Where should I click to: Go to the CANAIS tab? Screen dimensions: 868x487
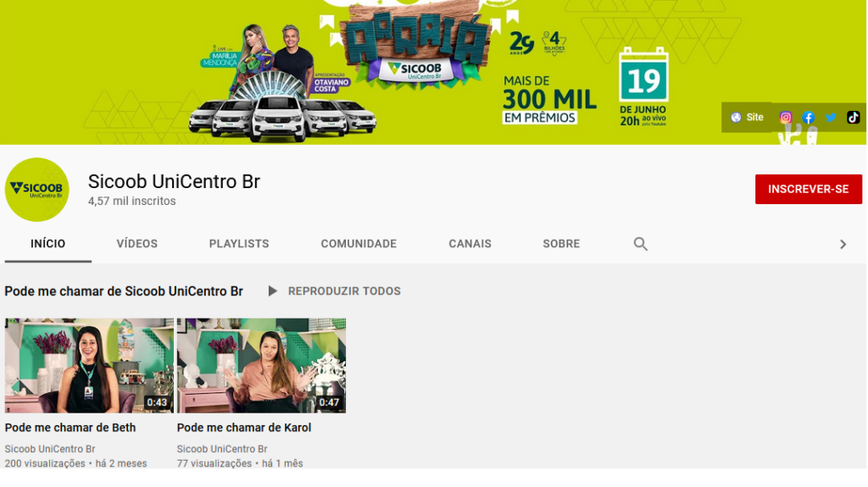pyautogui.click(x=470, y=244)
